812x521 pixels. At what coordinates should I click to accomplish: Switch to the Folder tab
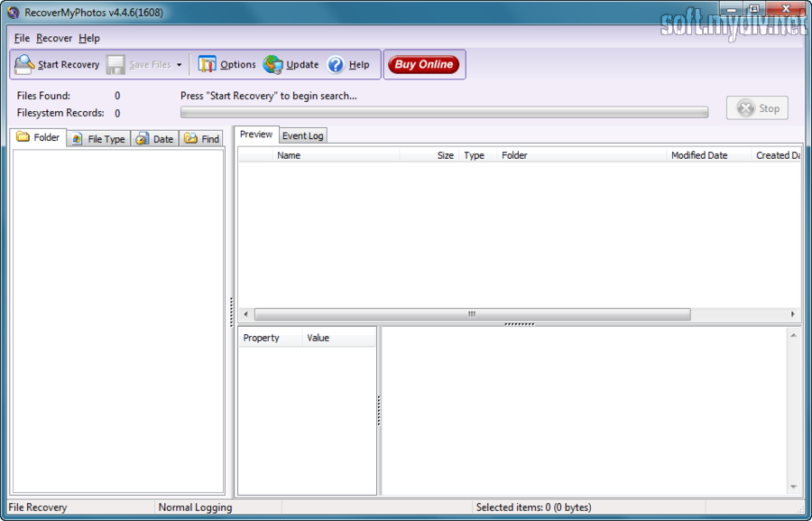coord(38,137)
